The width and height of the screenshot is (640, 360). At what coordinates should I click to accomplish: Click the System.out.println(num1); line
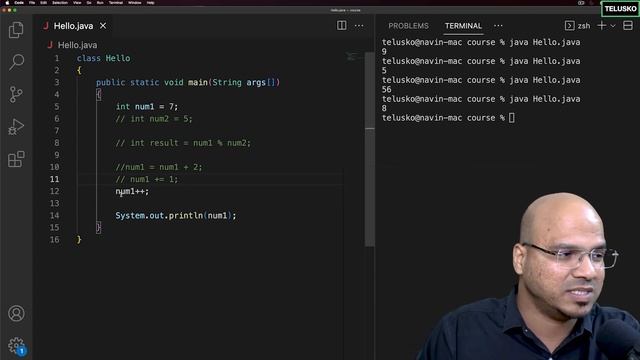176,216
